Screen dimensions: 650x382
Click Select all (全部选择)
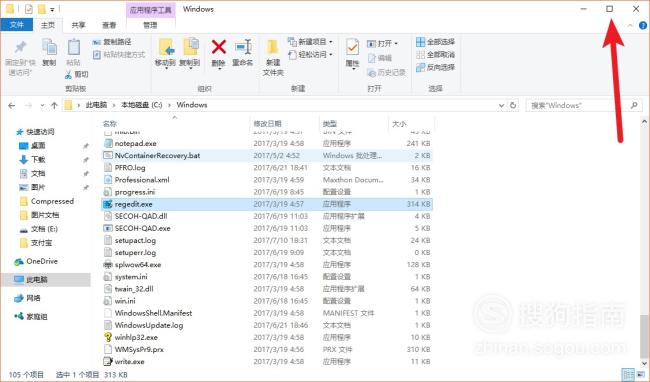pyautogui.click(x=435, y=42)
